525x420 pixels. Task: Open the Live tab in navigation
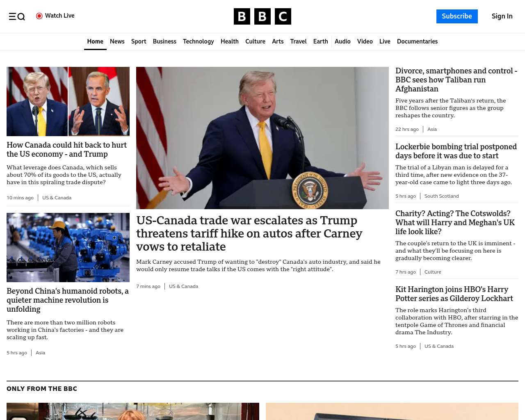385,41
